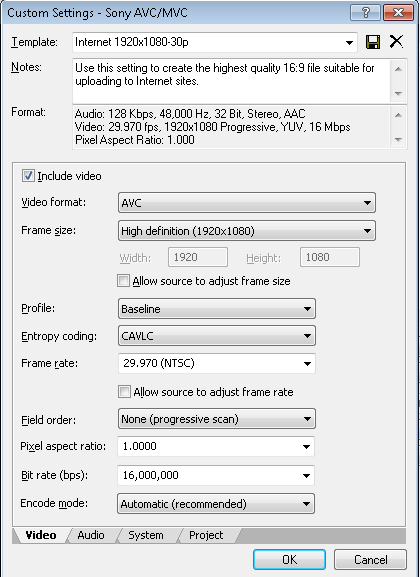Click the 'Audio: 128 Kbps' format line
420x577 pixels.
pos(190,114)
